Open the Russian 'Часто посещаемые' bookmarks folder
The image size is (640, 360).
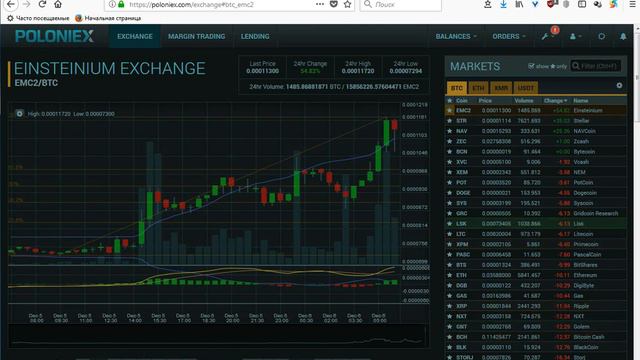point(38,18)
